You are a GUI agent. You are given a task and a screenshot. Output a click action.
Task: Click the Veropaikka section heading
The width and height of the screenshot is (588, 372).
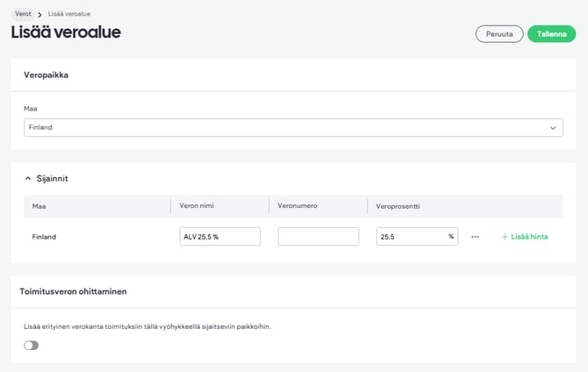click(46, 75)
